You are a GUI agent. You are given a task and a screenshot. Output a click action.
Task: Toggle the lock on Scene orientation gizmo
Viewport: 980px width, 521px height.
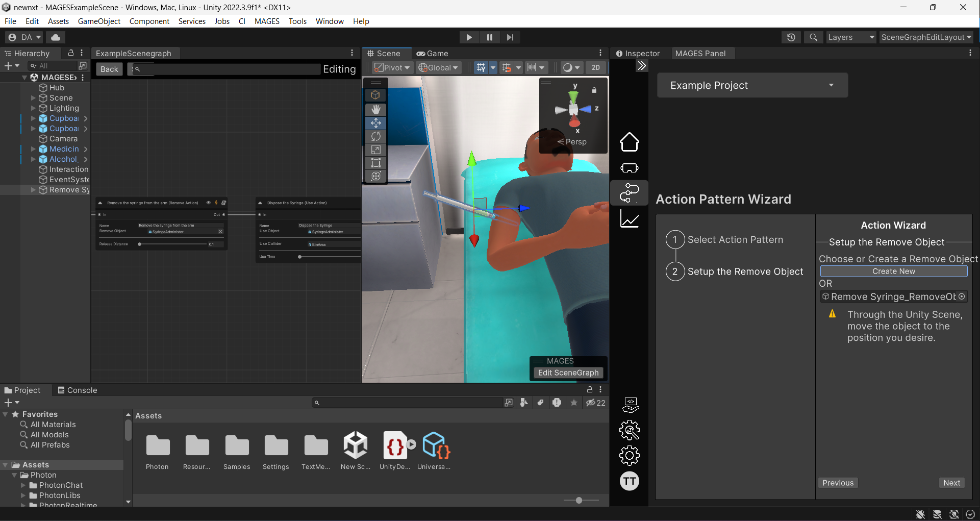[x=594, y=90]
